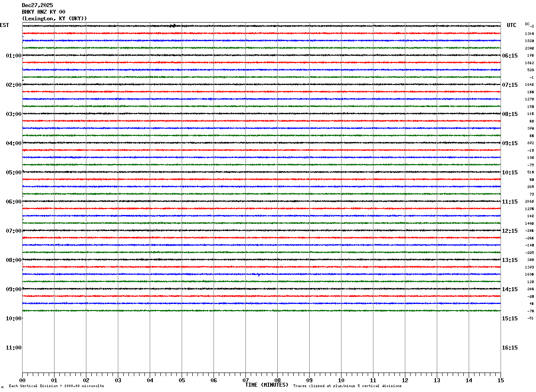536x392 pixels.
Task: Click the 10:00 EST row label
Action: pyautogui.click(x=13, y=319)
